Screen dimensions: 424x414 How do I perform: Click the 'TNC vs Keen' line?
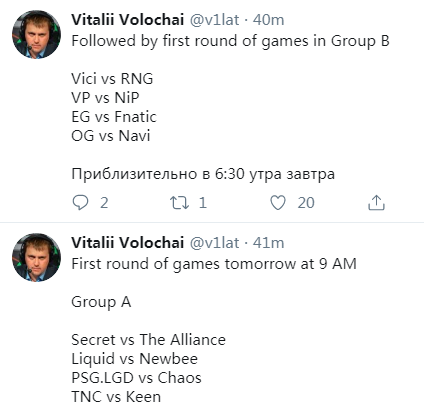pos(116,397)
